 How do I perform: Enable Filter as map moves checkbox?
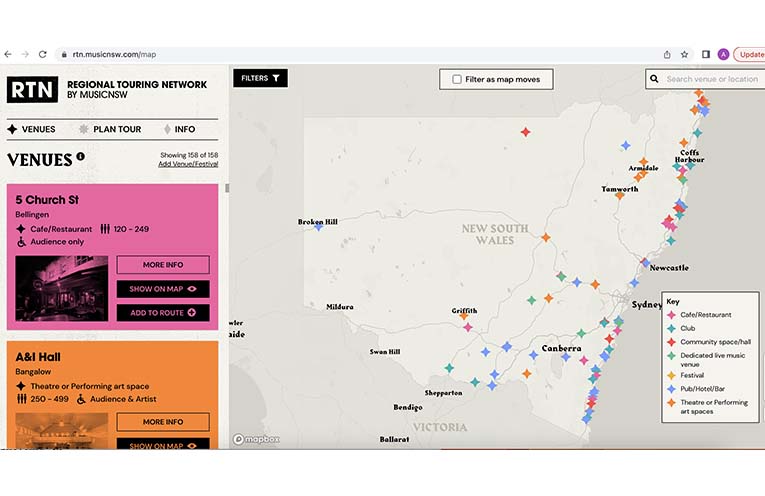457,79
